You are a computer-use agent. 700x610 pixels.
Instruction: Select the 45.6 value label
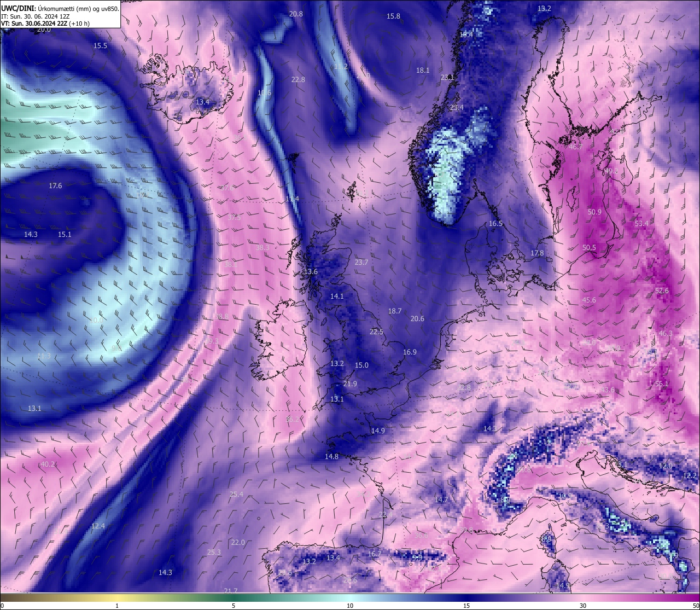(589, 300)
